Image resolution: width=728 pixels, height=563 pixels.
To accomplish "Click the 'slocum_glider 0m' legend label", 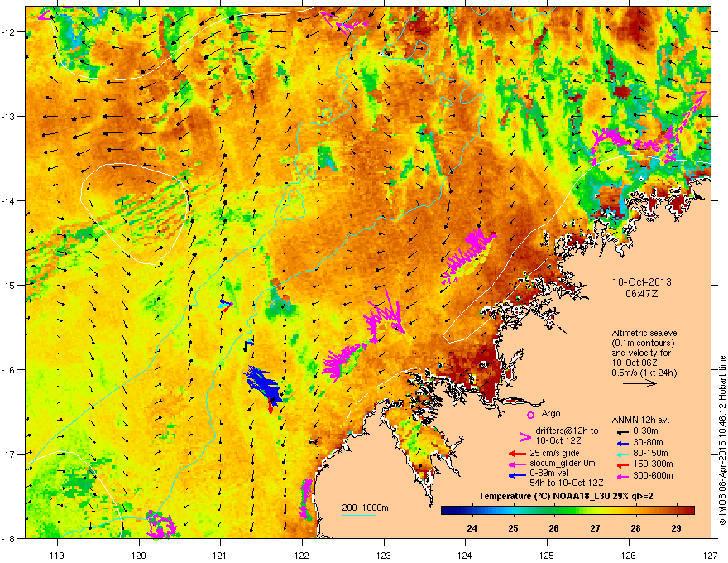I will 563,464.
